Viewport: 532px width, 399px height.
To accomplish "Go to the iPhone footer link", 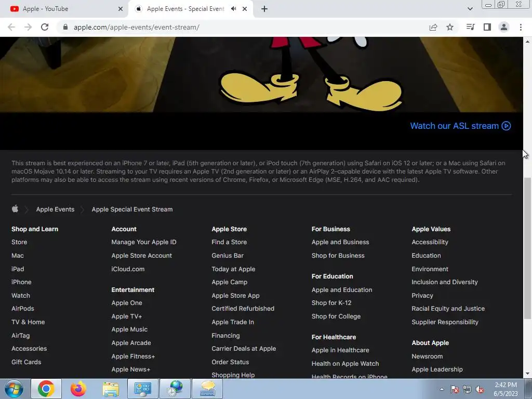I will (x=21, y=282).
